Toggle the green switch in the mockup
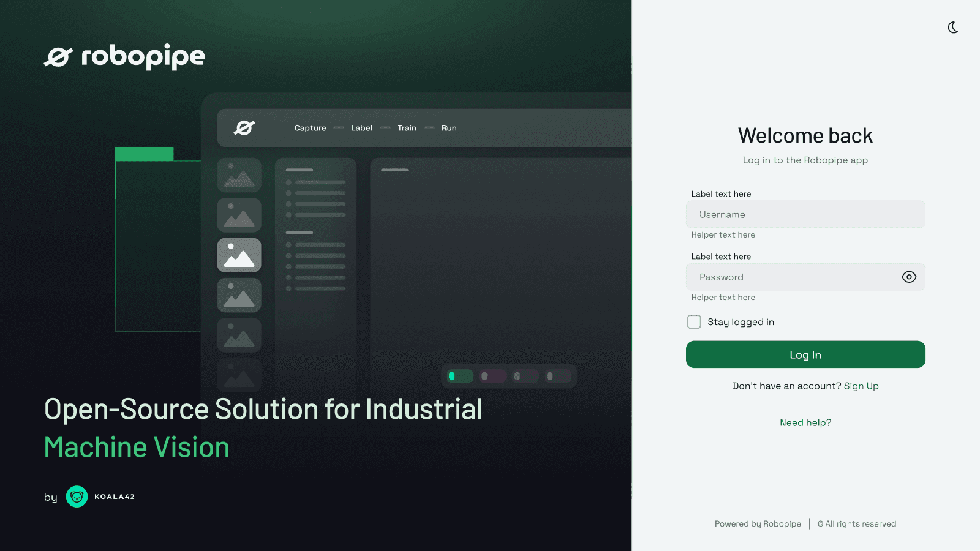This screenshot has width=980, height=551. (459, 376)
